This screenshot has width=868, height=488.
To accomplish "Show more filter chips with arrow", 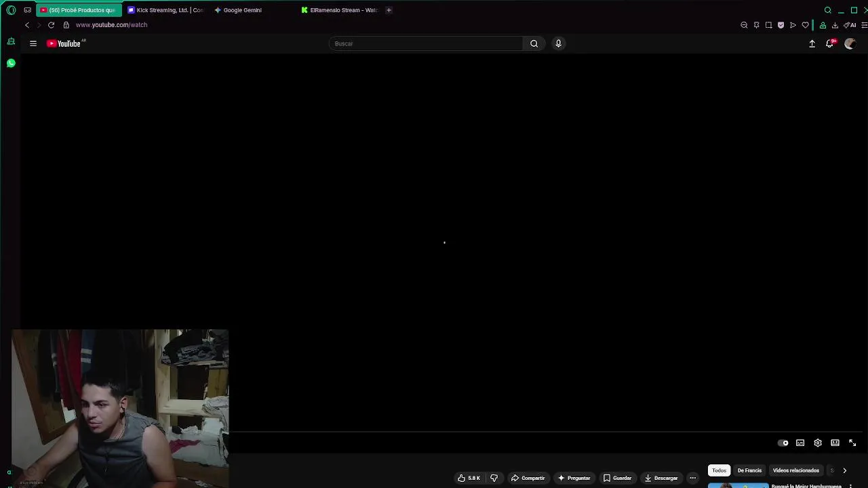I will 844,470.
